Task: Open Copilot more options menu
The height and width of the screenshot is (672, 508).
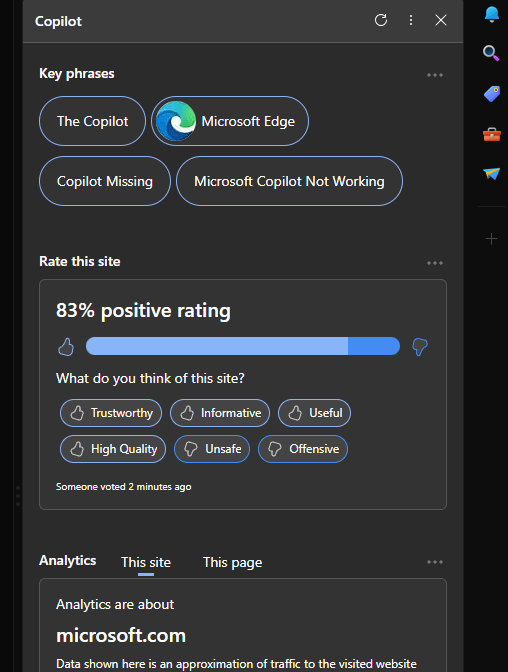Action: [411, 20]
